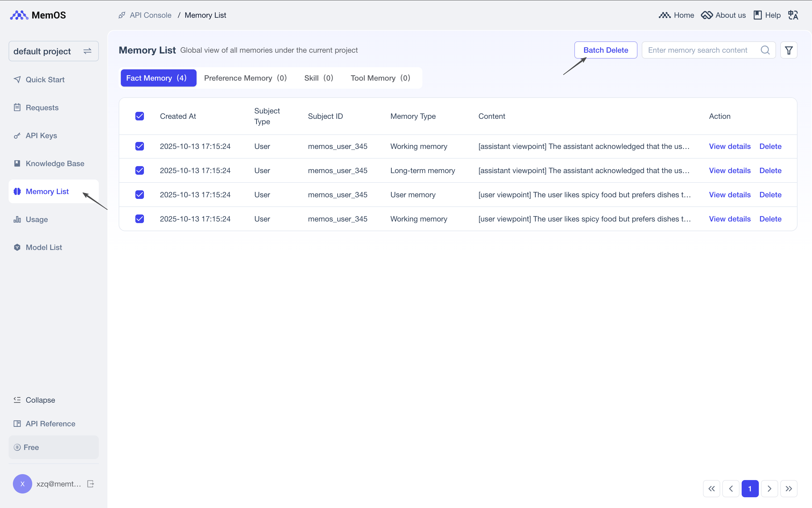The width and height of the screenshot is (812, 508).
Task: Click the MemOS logo
Action: pyautogui.click(x=38, y=15)
